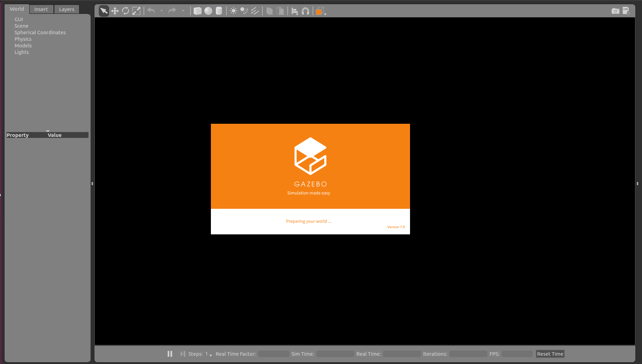
Task: Insert a cylinder shape
Action: coord(219,11)
